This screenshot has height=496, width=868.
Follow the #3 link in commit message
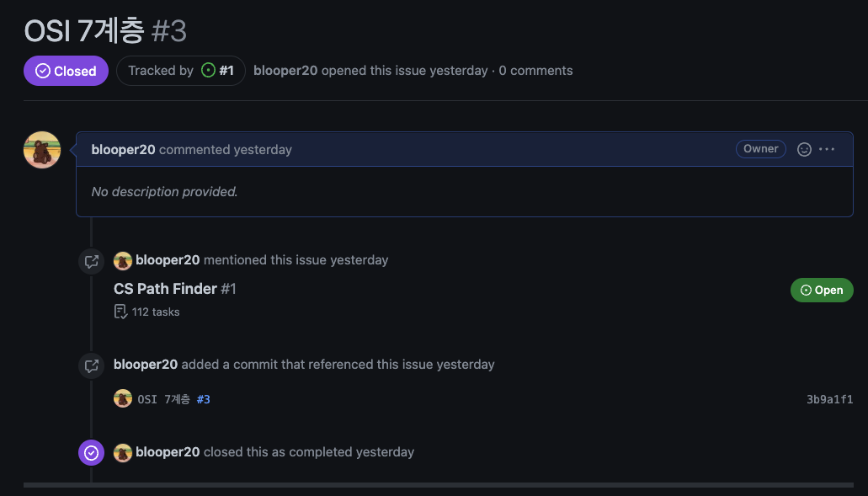(x=203, y=399)
